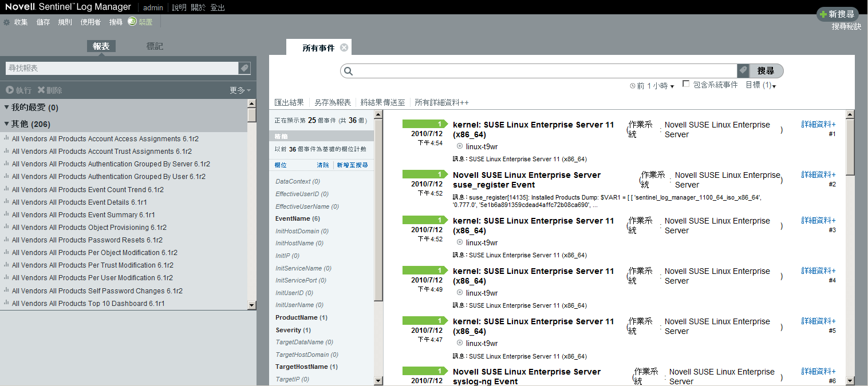Open the 前 1 小時 time range dropdown

point(656,86)
